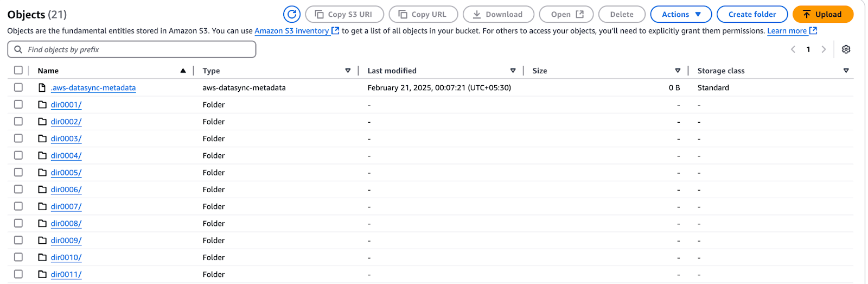This screenshot has width=868, height=284.
Task: Click the folder icon beside dir0009/
Action: [x=42, y=240]
